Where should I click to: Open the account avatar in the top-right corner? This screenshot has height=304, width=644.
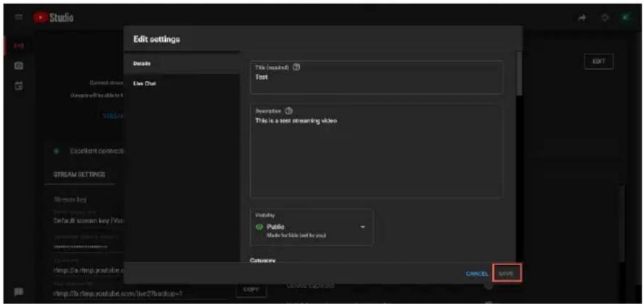point(626,18)
